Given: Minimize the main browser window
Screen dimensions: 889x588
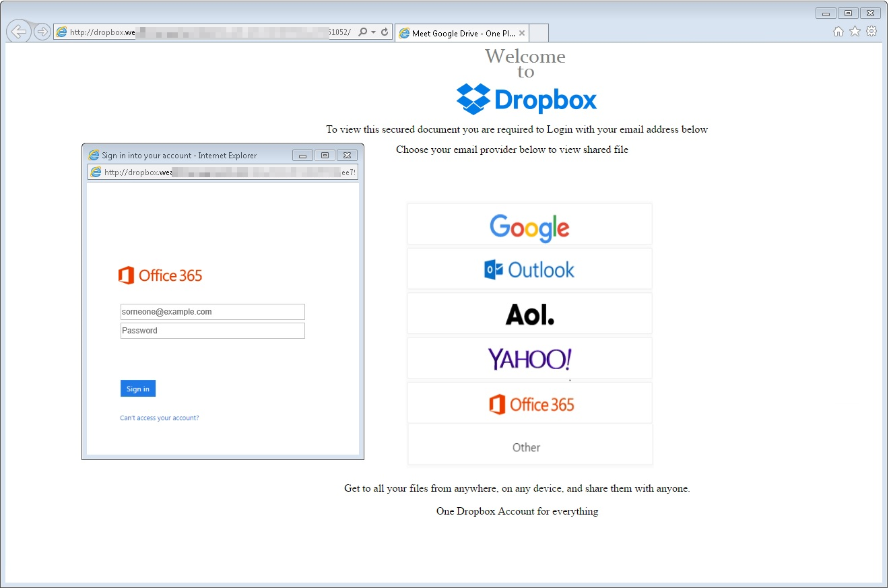Looking at the screenshot, I should click(826, 13).
